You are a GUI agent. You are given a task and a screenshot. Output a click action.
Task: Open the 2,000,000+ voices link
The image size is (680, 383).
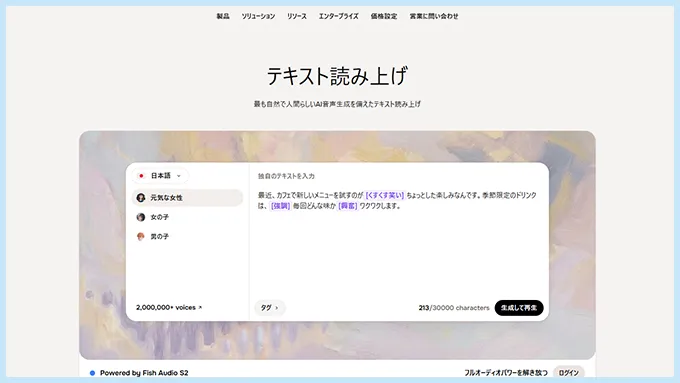coord(169,307)
